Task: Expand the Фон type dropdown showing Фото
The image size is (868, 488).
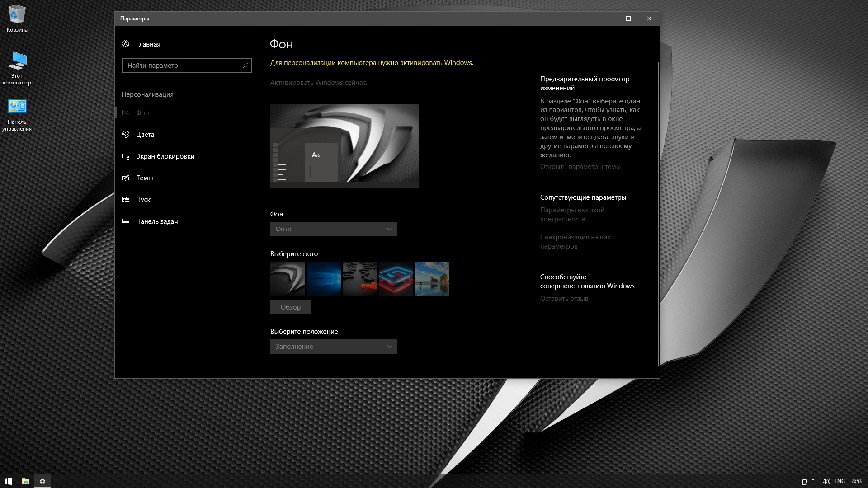Action: pyautogui.click(x=333, y=229)
